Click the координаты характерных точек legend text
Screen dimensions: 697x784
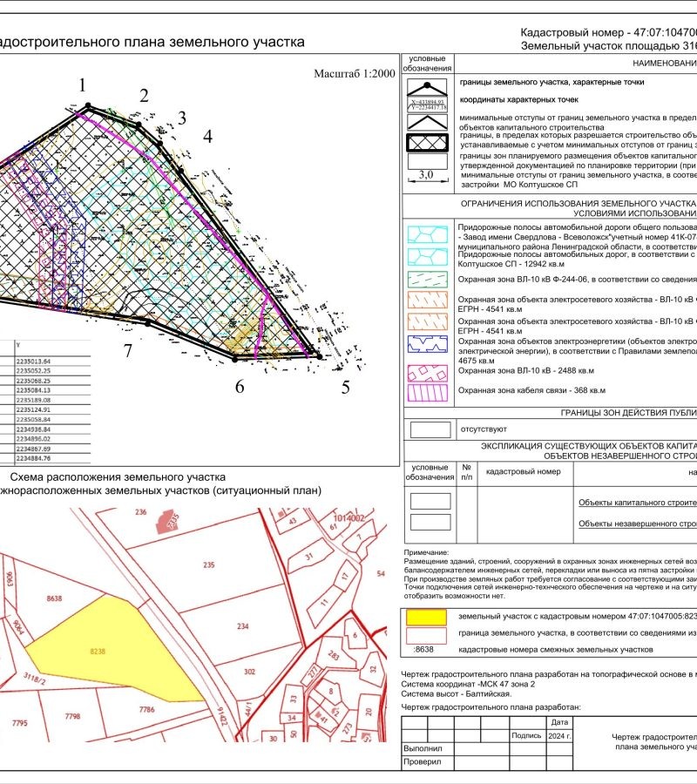point(519,99)
